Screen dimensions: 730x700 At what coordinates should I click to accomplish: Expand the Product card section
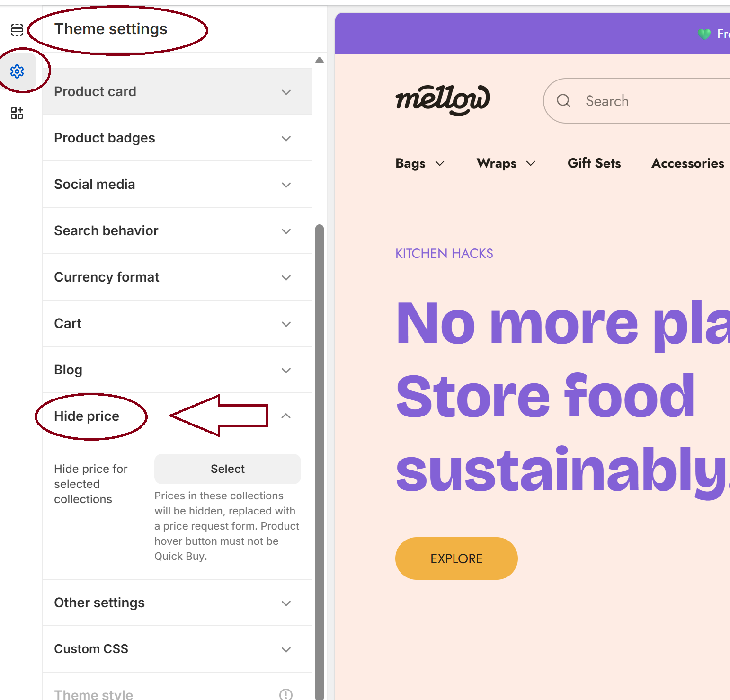pyautogui.click(x=178, y=91)
